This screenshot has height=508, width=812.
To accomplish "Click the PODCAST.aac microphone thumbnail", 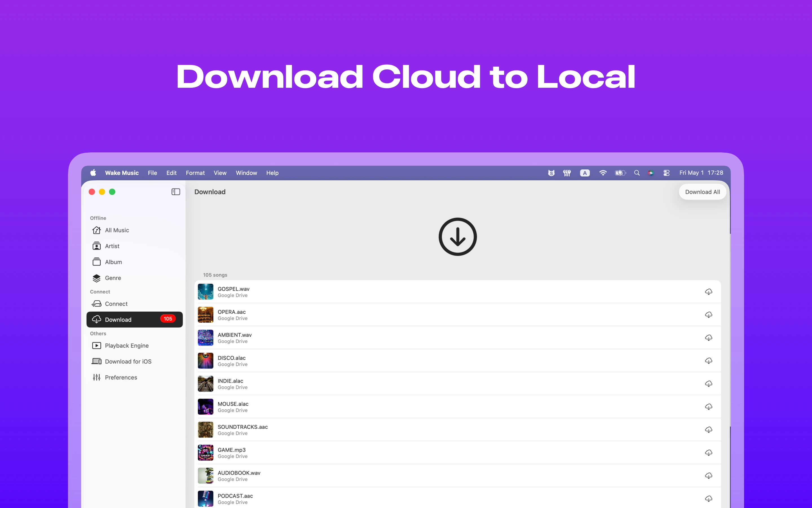I will click(205, 499).
